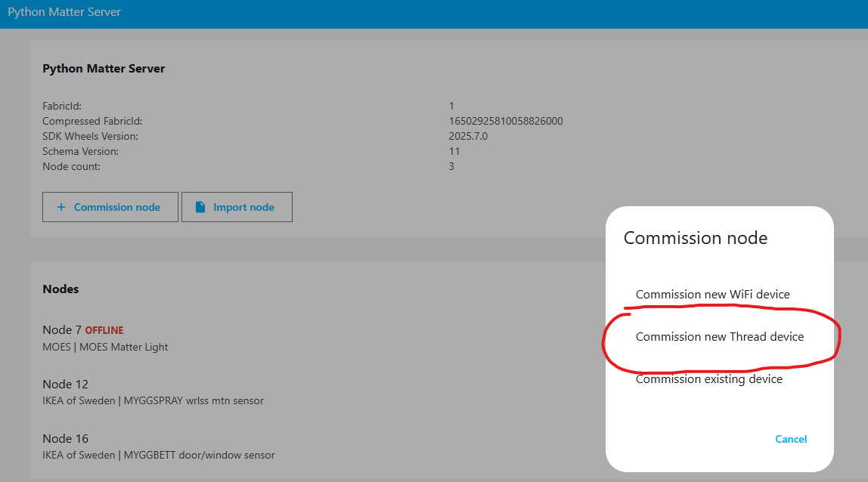Click the plus icon on Commission node
This screenshot has height=482, width=868.
61,207
